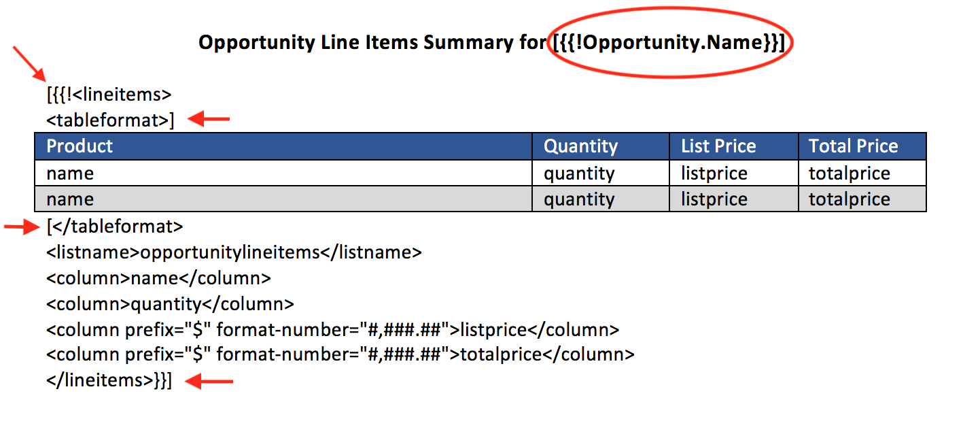
Task: Click the Quantity header cell
Action: coord(581,146)
